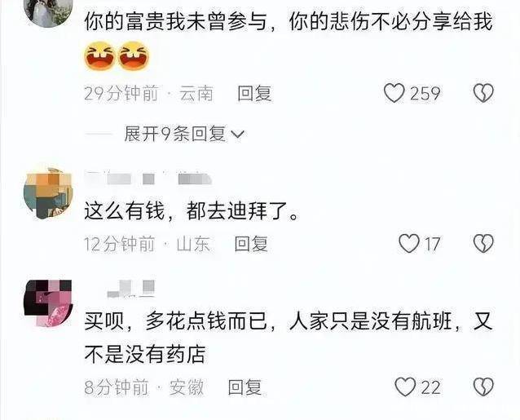Open avatar of the 迪拜 commenter
Viewport: 520px width, 420px height.
tap(48, 193)
